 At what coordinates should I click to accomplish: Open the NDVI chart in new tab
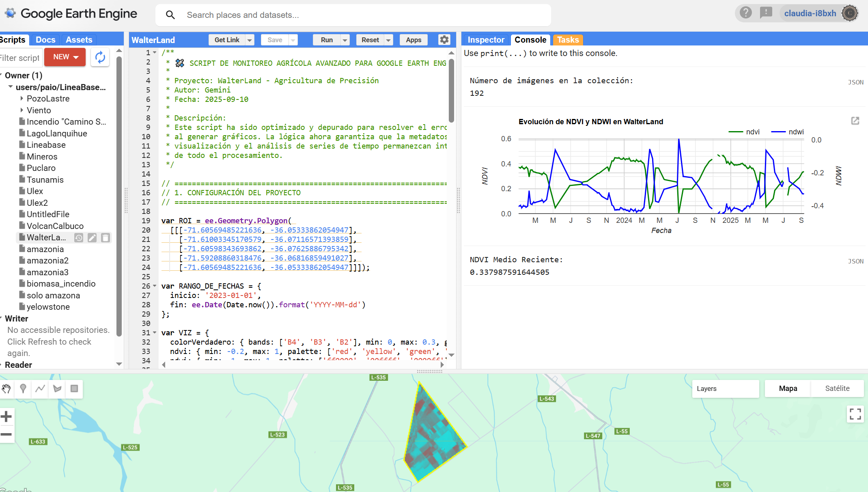[855, 121]
